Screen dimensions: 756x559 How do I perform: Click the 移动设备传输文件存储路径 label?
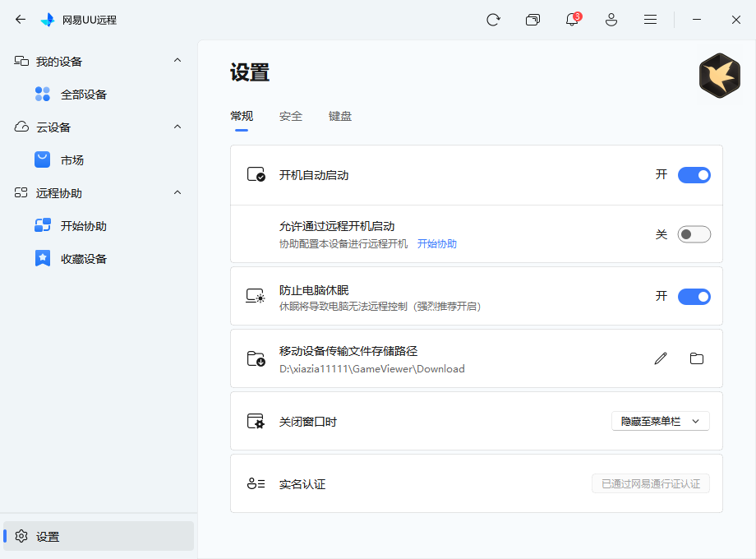click(x=348, y=351)
